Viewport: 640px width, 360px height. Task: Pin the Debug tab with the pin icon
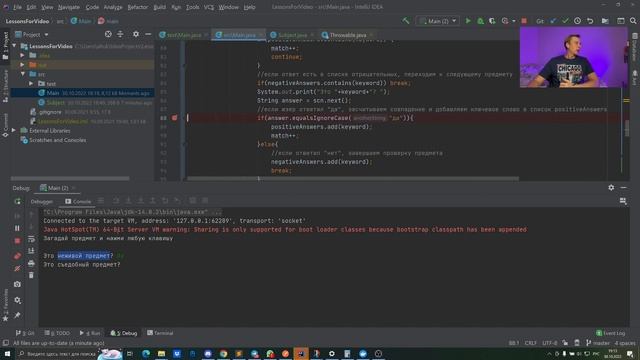17,315
